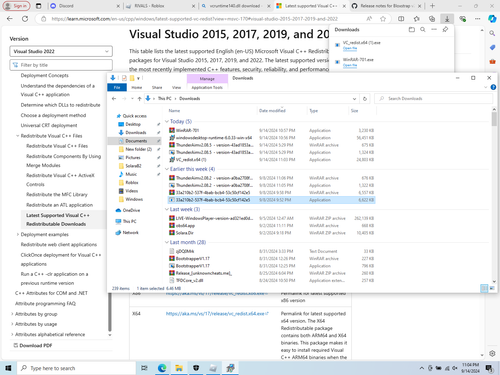Switch to large icons view in Explorer
The image size is (500, 375).
pos(492,288)
